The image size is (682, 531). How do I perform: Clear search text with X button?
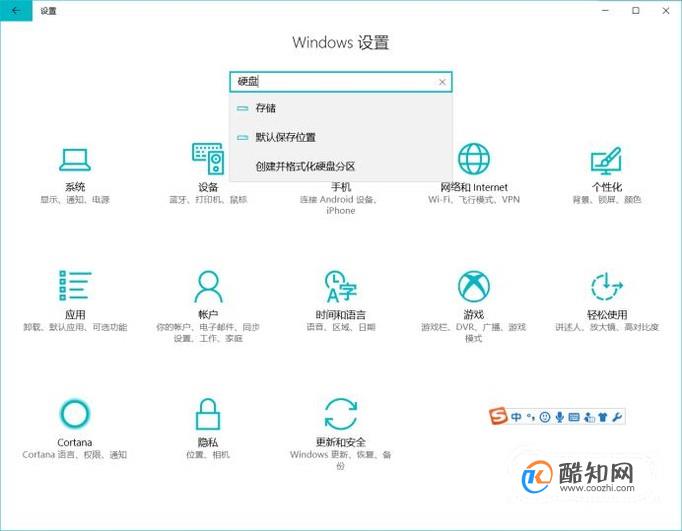pyautogui.click(x=442, y=82)
